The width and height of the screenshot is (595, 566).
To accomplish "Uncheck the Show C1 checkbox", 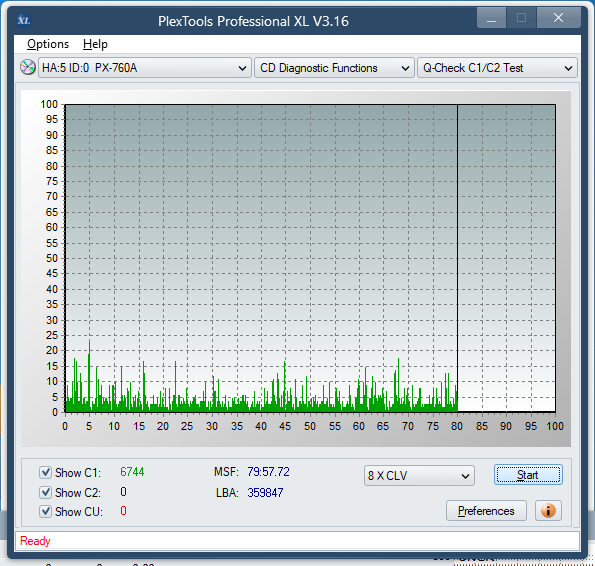I will click(x=46, y=472).
